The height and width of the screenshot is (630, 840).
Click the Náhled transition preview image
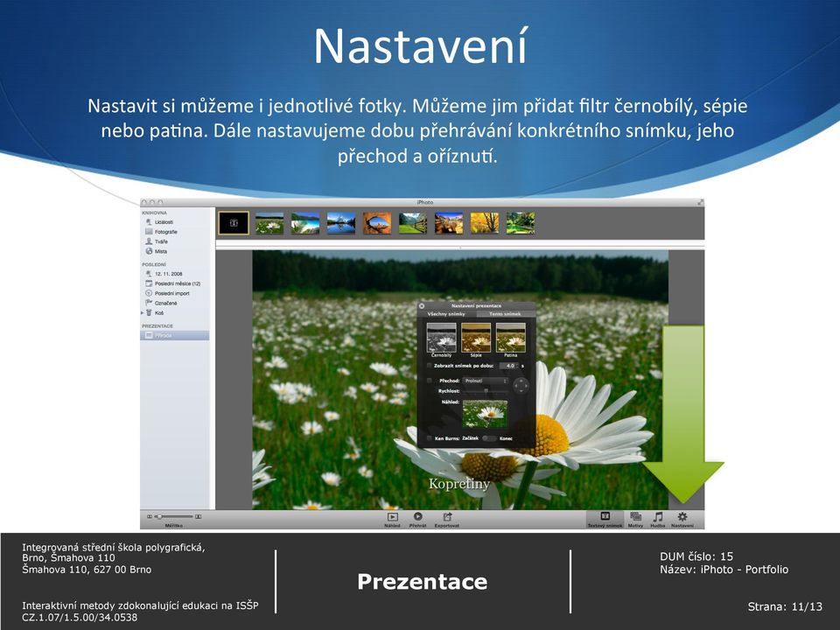pyautogui.click(x=486, y=414)
